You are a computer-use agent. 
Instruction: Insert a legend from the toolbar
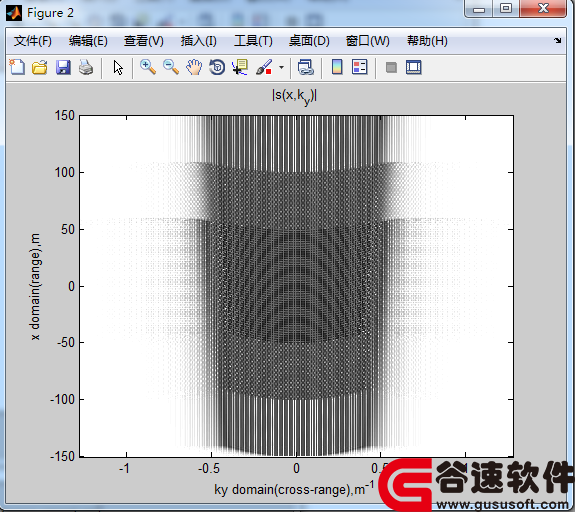(360, 67)
